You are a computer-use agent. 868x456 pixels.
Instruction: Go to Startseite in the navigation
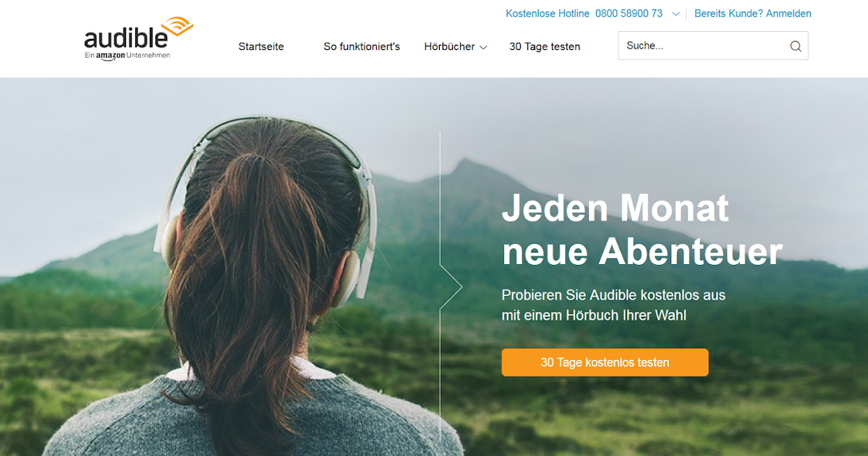pyautogui.click(x=261, y=46)
